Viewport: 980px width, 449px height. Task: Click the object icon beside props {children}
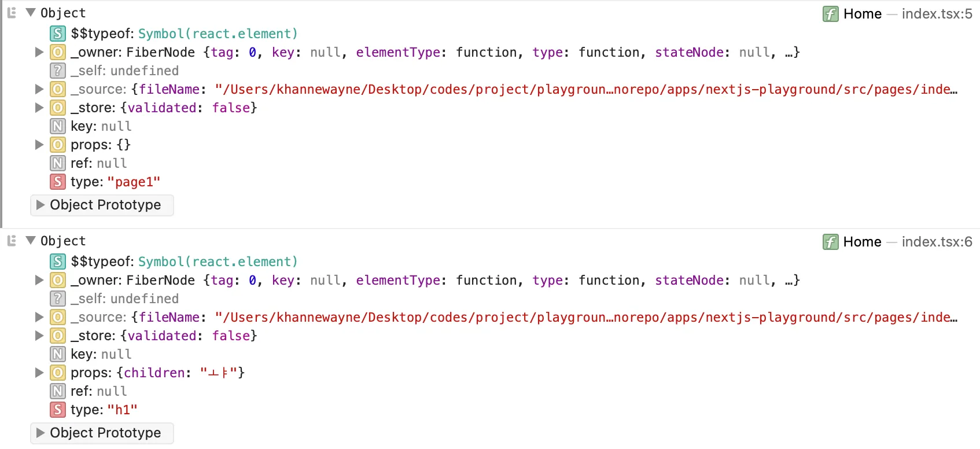click(58, 373)
